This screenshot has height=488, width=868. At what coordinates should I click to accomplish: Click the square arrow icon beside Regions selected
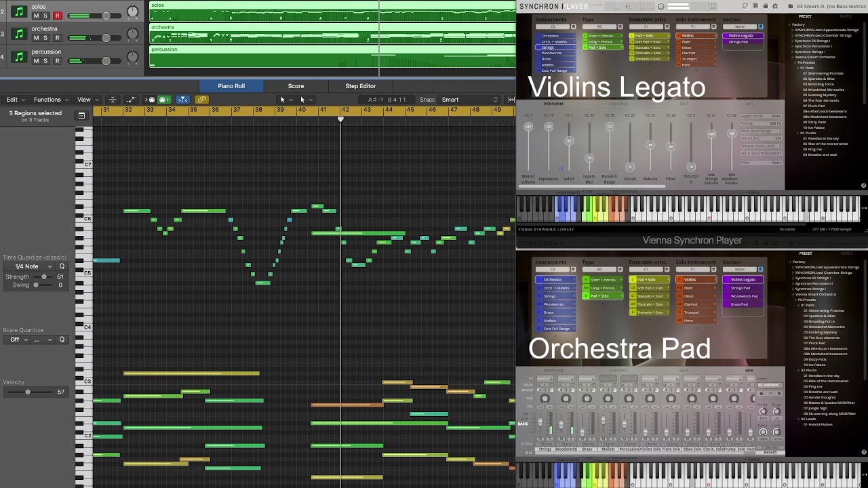point(81,116)
